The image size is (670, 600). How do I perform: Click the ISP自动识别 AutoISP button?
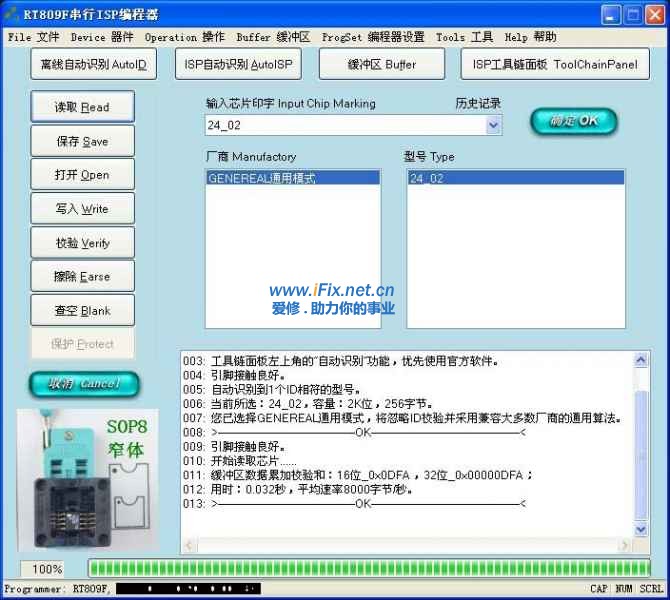click(x=238, y=64)
